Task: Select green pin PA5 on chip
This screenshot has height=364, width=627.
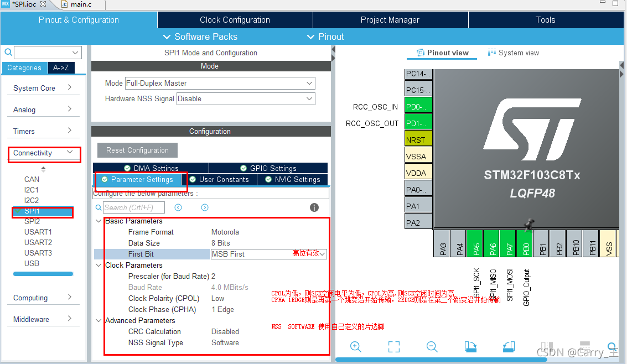Action: click(x=476, y=244)
